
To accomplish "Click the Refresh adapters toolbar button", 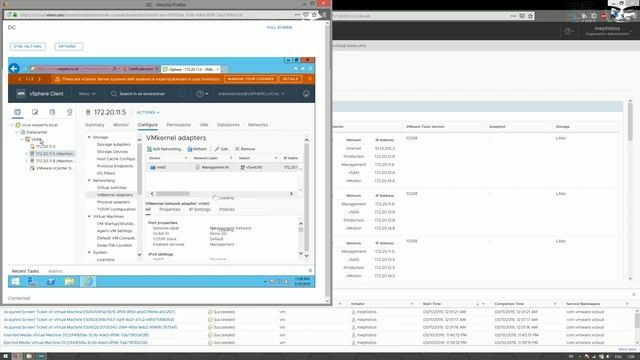I will pos(197,149).
